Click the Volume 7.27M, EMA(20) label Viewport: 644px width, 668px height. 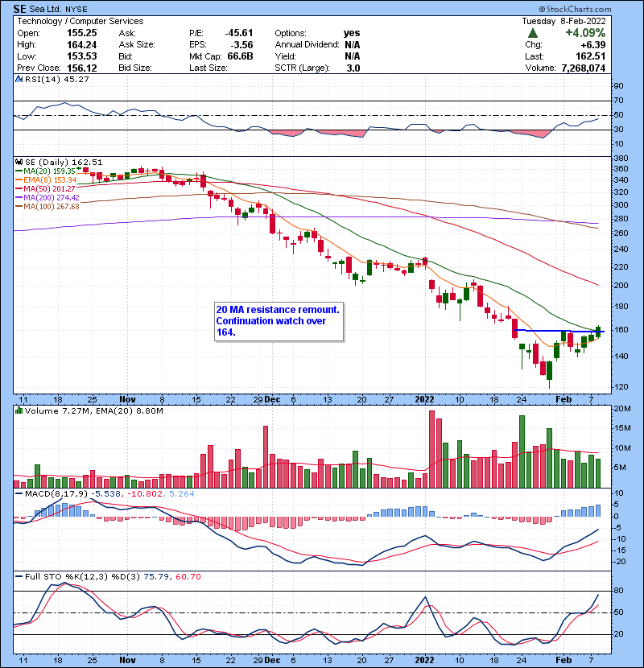(93, 410)
